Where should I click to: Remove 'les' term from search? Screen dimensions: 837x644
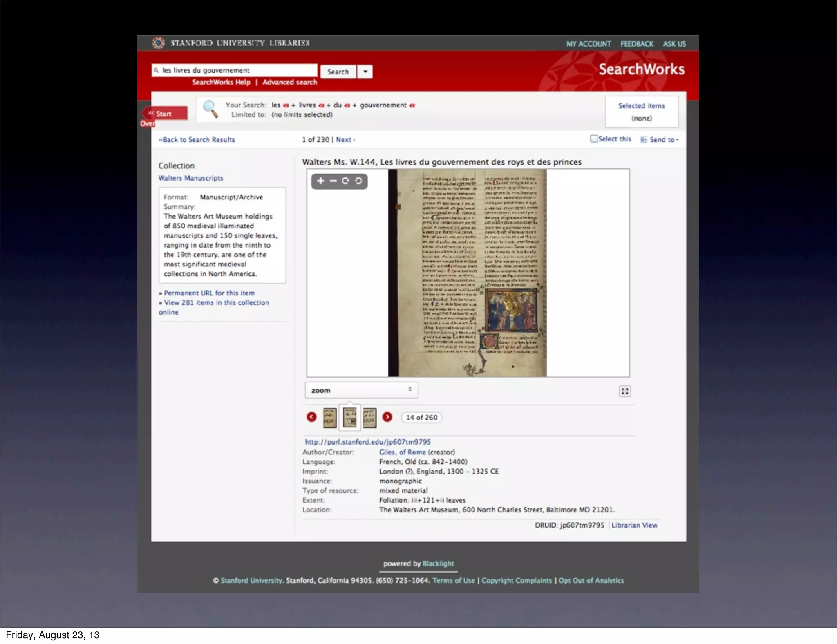click(286, 105)
